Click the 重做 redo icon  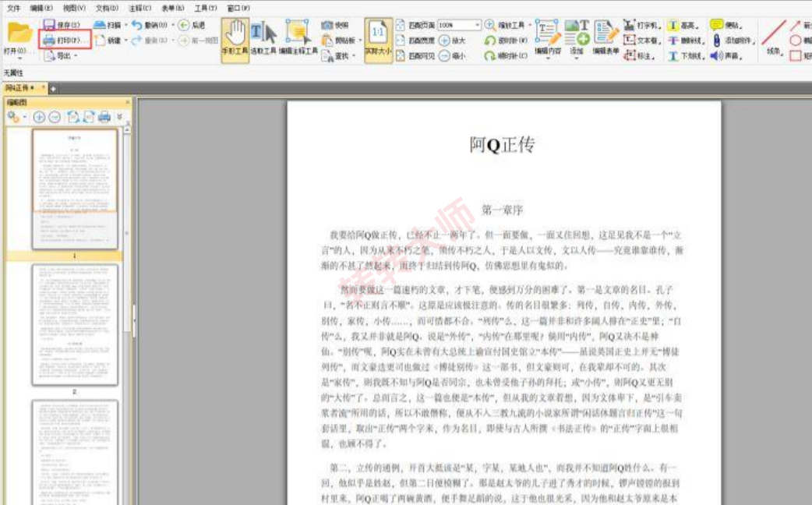pyautogui.click(x=136, y=40)
